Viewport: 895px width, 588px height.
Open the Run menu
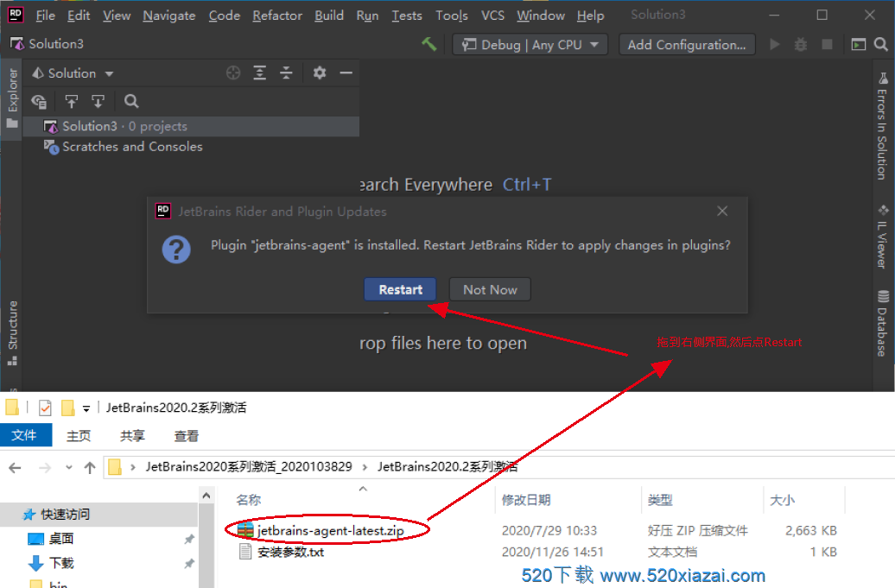click(368, 16)
